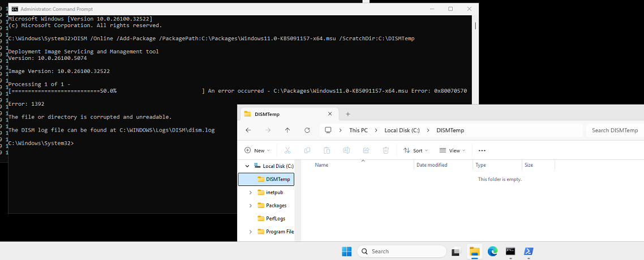Click chevron after Local Disk (C:) breadcrumb

[x=428, y=131]
